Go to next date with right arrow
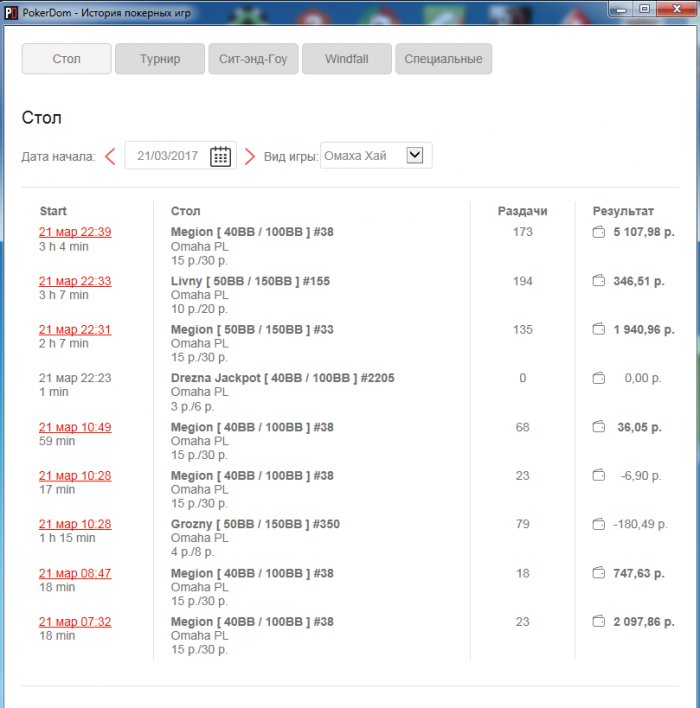Image resolution: width=700 pixels, height=708 pixels. 250,156
